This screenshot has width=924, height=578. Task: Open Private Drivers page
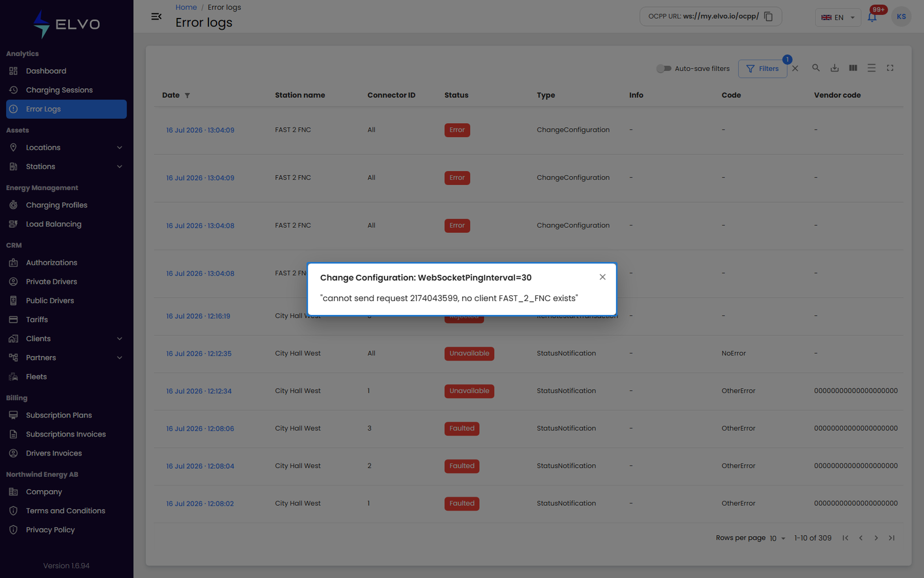coord(66,281)
